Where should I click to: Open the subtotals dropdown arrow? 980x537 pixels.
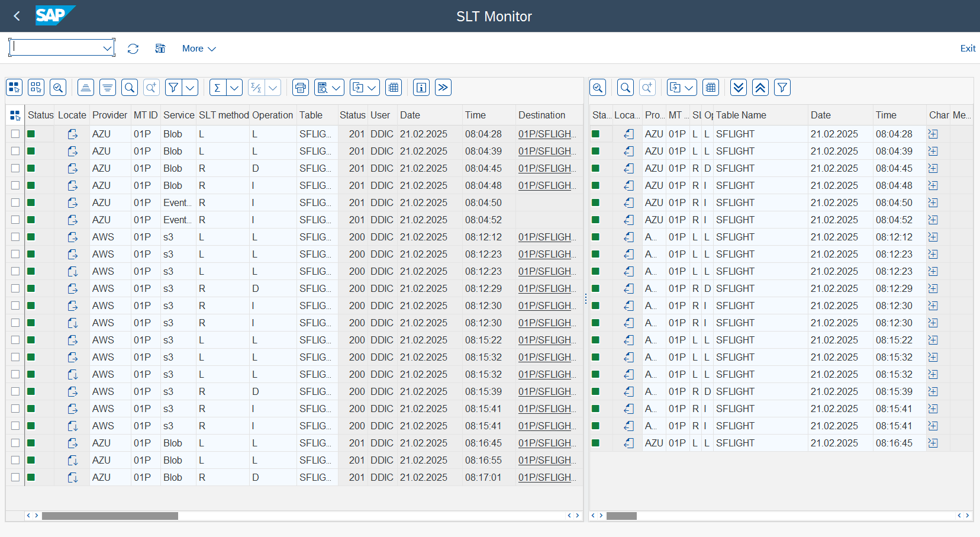[273, 88]
